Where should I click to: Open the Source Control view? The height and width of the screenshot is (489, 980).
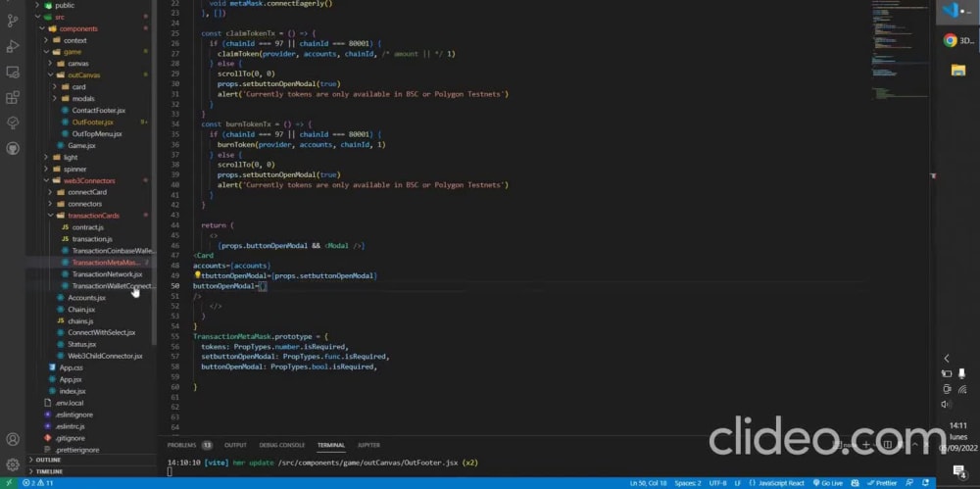[x=13, y=21]
